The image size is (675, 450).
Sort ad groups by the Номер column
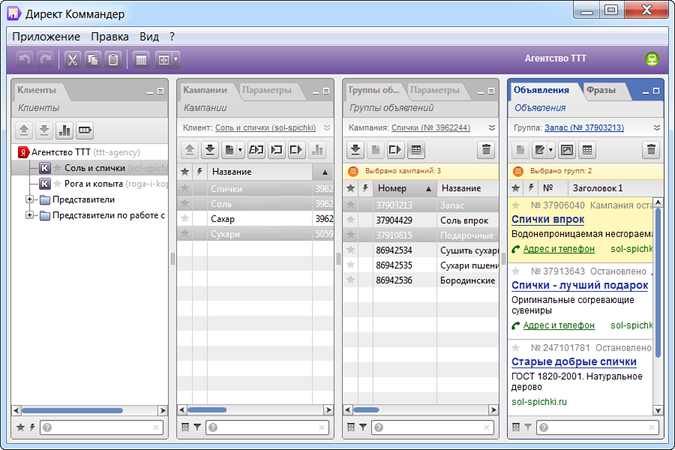point(405,188)
